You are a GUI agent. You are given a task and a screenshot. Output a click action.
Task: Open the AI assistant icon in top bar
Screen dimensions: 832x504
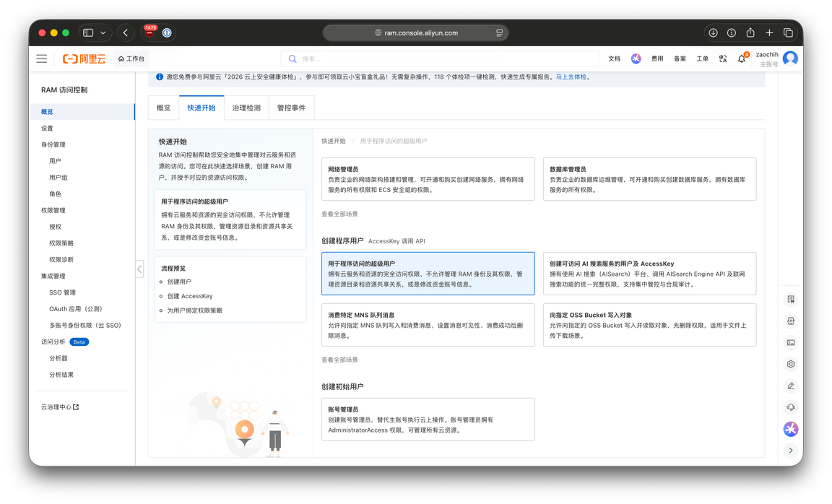point(636,59)
